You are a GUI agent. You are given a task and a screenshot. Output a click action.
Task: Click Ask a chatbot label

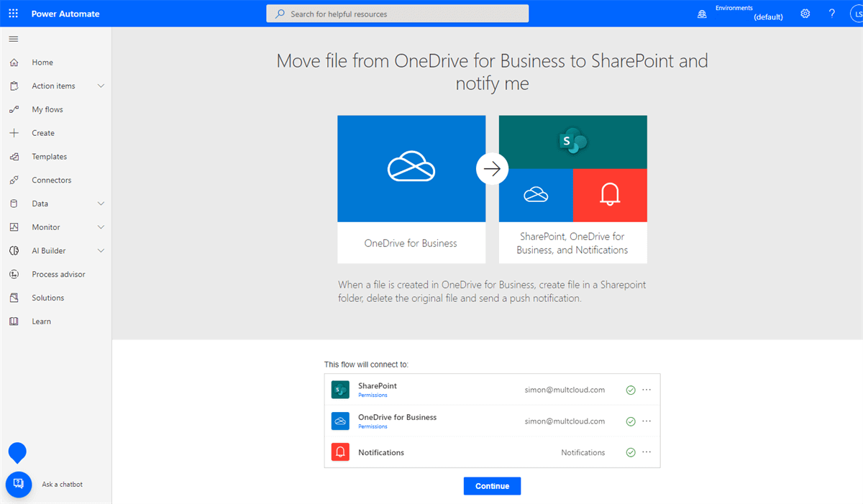tap(62, 485)
